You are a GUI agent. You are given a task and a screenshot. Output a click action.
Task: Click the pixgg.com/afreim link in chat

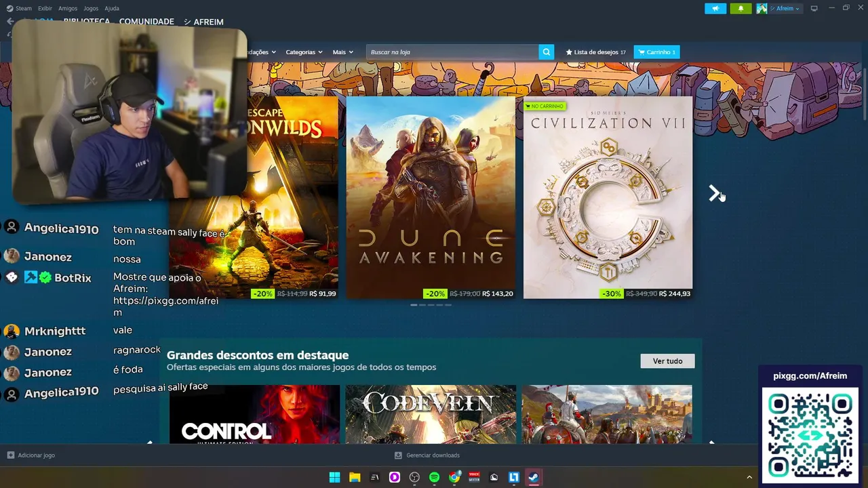click(x=165, y=306)
